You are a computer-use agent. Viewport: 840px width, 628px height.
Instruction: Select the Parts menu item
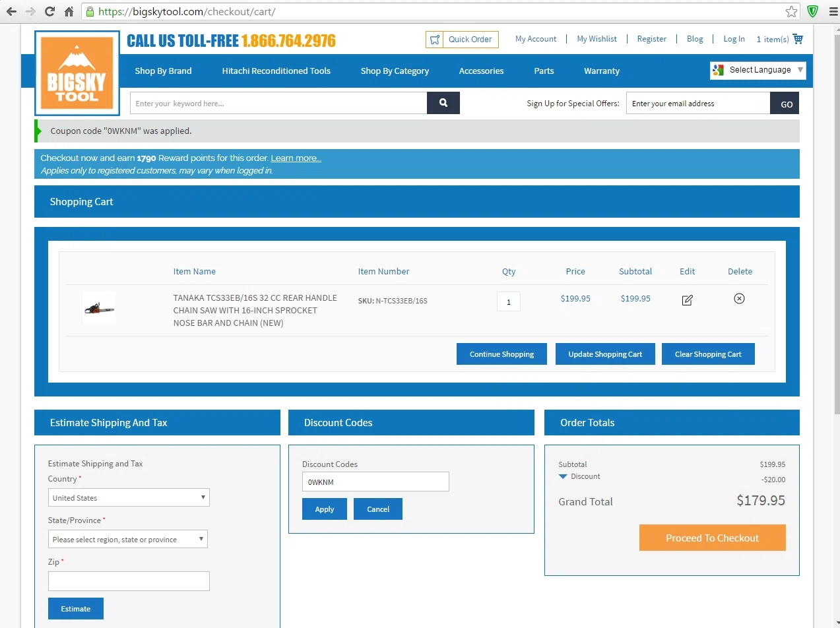tap(544, 71)
